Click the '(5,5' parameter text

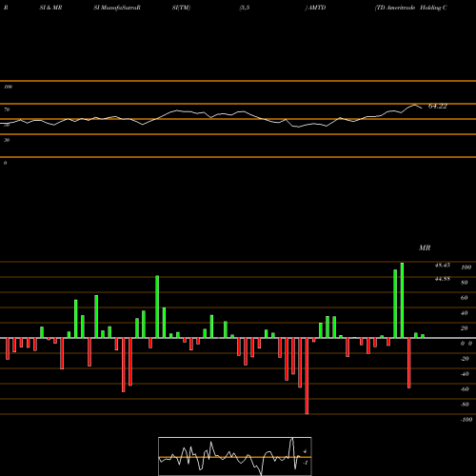245,8
